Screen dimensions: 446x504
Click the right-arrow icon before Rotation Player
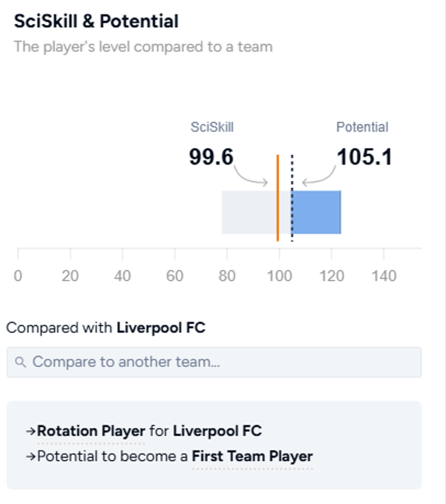32,431
